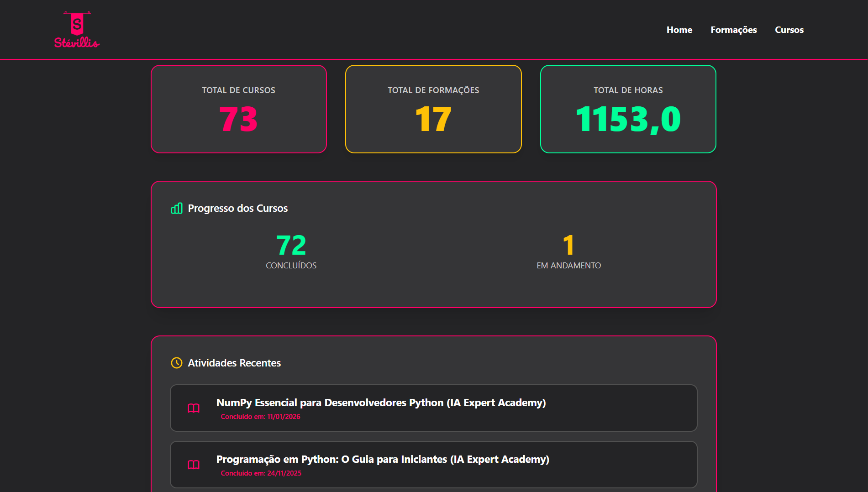Click the Stévillis logo
Screen dimensions: 868x492
tap(77, 30)
